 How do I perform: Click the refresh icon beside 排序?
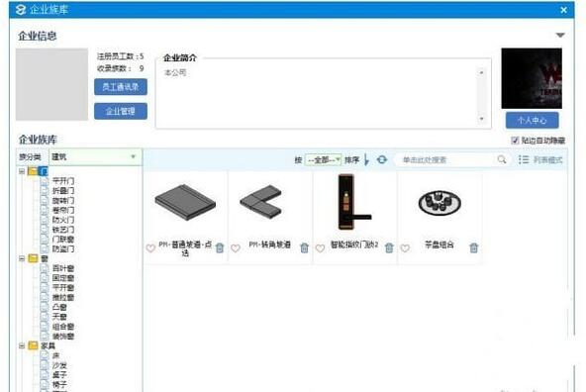pyautogui.click(x=381, y=159)
